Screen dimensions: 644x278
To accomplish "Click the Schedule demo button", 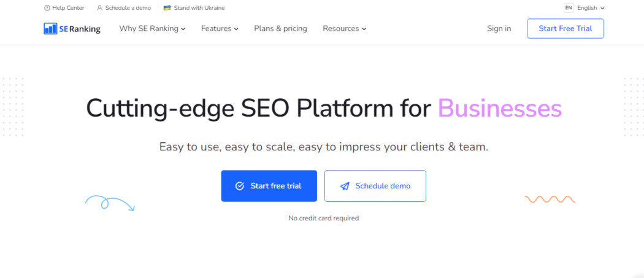I will [375, 186].
